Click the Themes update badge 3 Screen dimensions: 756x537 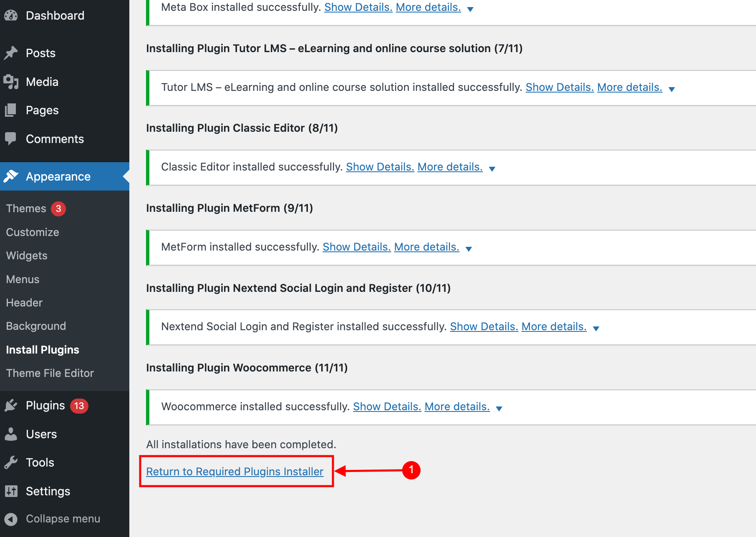coord(58,208)
